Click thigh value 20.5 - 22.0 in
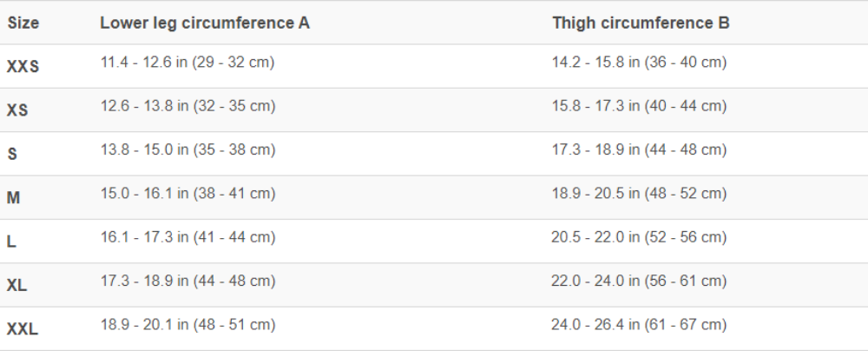The width and height of the screenshot is (868, 351). tap(639, 237)
